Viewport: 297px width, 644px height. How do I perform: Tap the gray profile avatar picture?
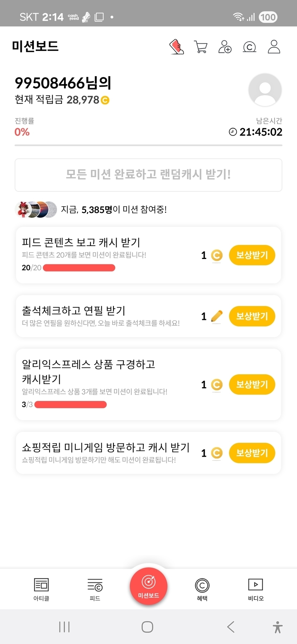[x=265, y=90]
